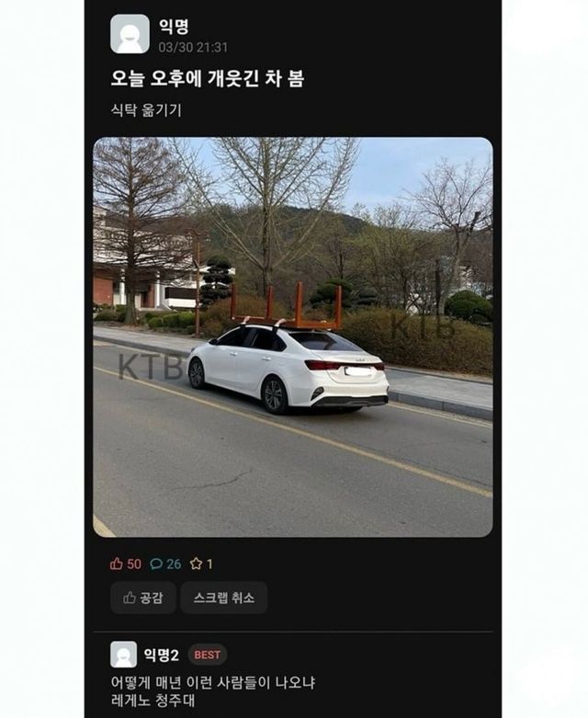Screen dimensions: 588x718
Task: Click the BEST badge on the comment
Action: coord(208,655)
